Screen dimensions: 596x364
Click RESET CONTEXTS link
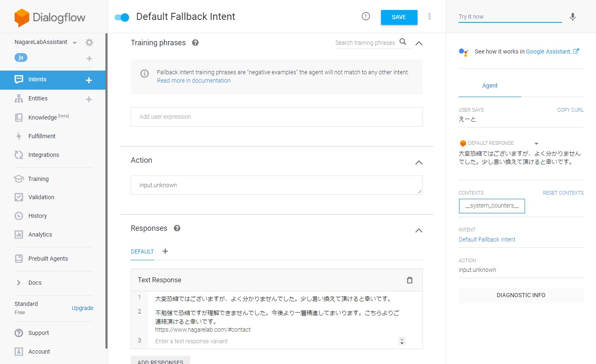pyautogui.click(x=563, y=193)
